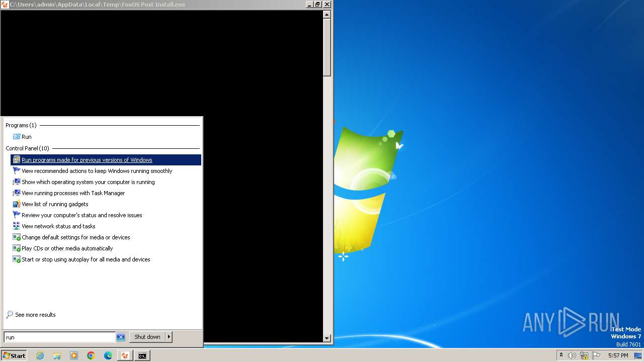Screen dimensions: 644x362
Task: Open Play CDs or other media automatically
Action: [x=106, y=248]
